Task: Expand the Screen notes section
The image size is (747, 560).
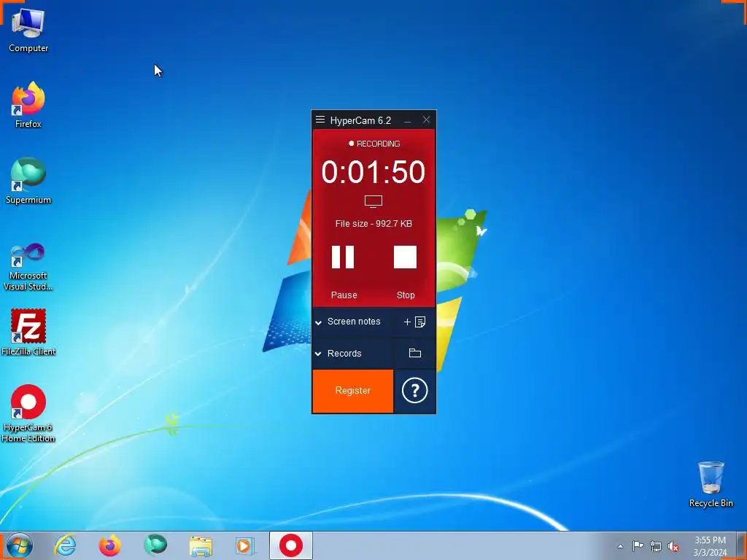Action: 318,322
